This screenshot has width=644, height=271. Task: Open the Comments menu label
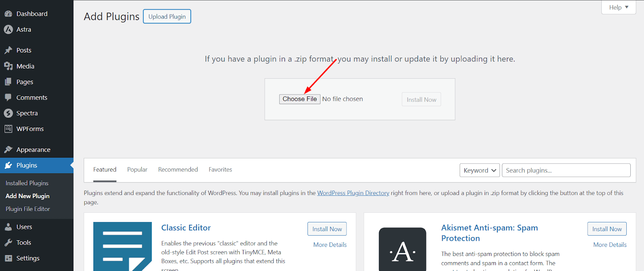click(x=32, y=98)
